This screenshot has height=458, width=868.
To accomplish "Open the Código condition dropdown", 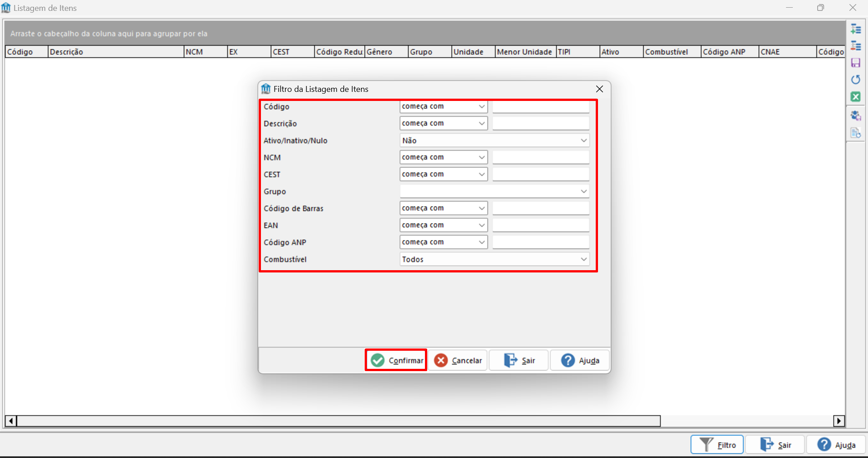I will 444,106.
